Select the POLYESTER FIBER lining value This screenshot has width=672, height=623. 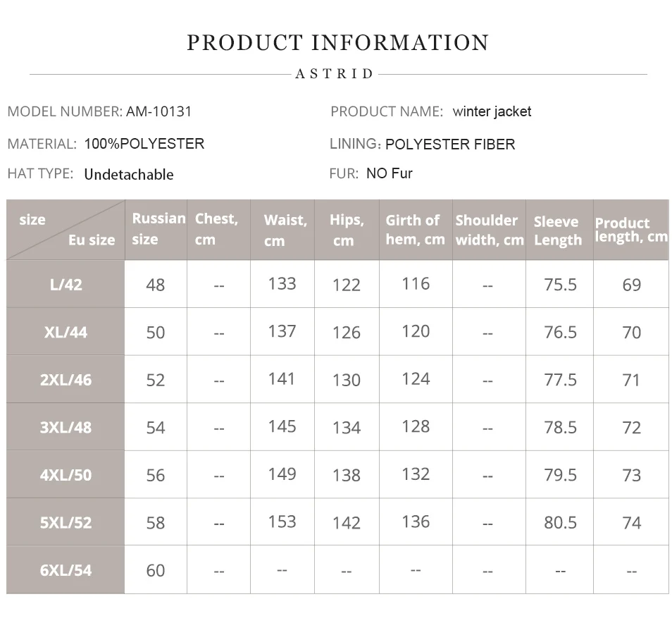click(450, 144)
